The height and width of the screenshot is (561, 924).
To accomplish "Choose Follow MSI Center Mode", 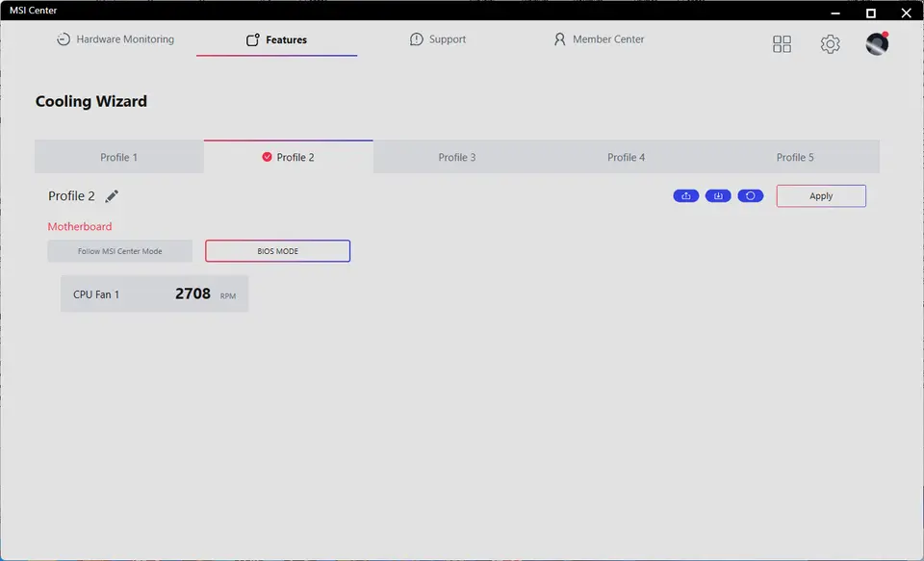I will coord(120,251).
